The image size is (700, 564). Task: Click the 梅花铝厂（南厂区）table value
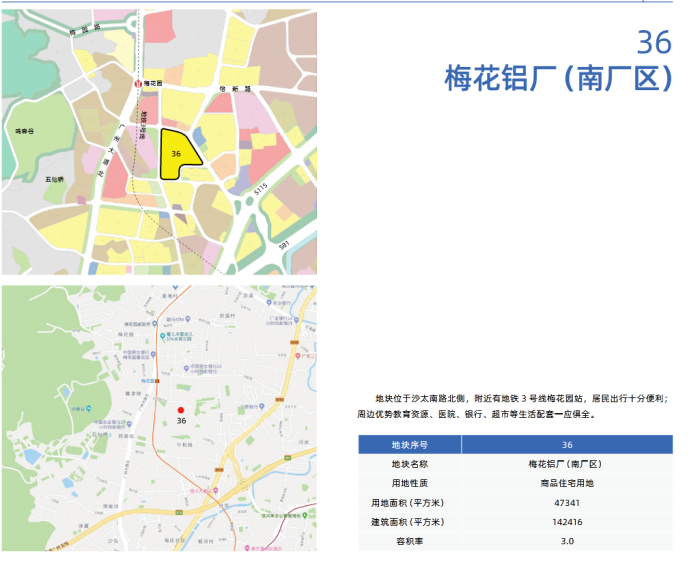567,464
